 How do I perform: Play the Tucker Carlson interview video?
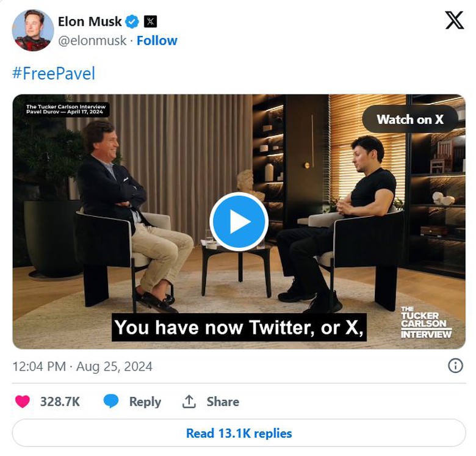239,222
